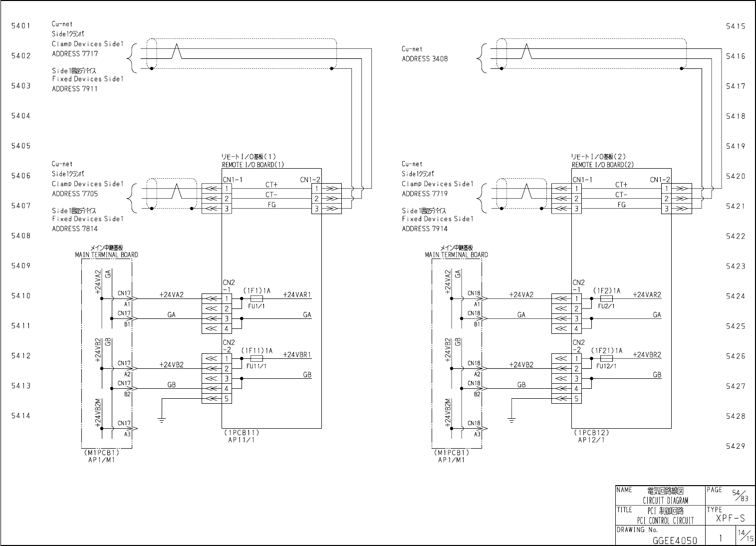Click line number 5429

[735, 446]
